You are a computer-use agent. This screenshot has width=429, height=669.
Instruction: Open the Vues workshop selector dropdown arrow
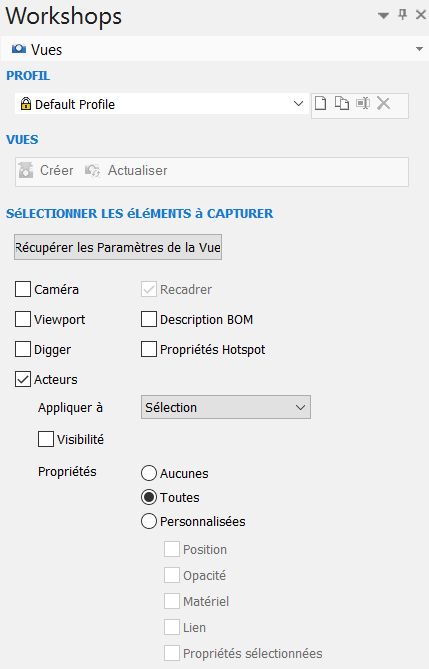coord(419,49)
